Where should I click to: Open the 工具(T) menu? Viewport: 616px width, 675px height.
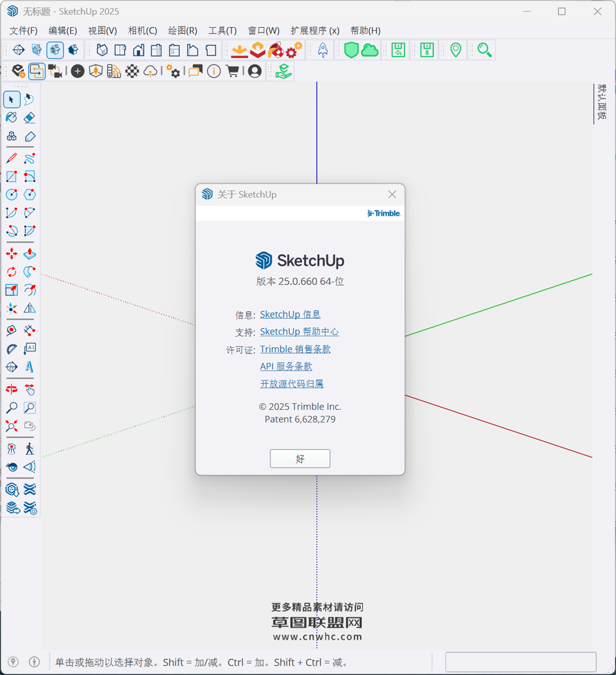click(222, 31)
